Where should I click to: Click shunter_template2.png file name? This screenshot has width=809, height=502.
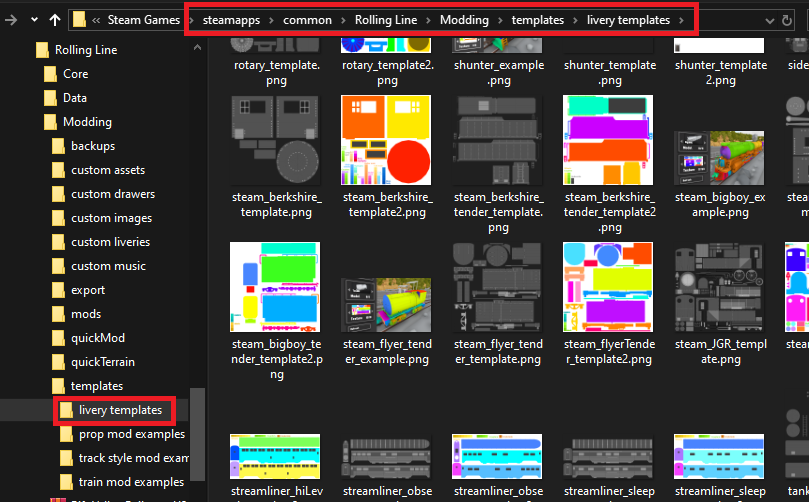coord(721,73)
